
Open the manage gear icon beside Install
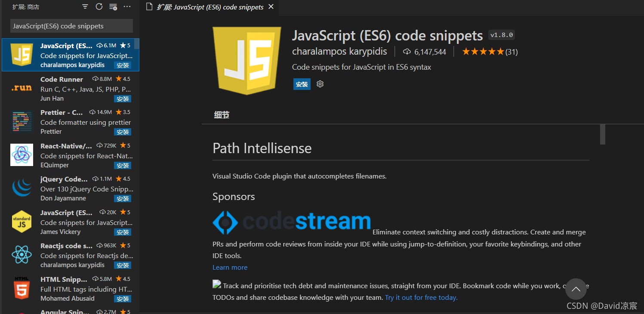coord(320,84)
